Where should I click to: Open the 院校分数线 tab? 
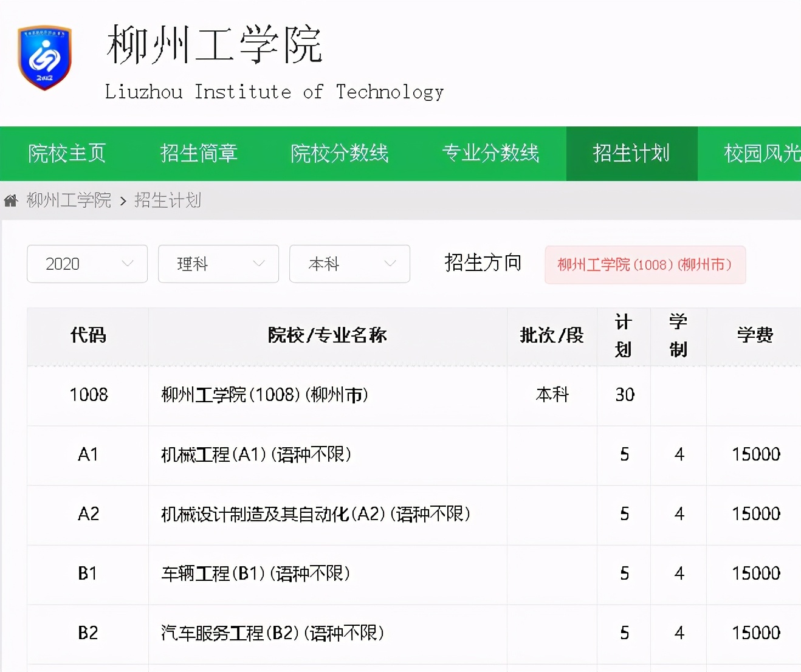coord(339,154)
